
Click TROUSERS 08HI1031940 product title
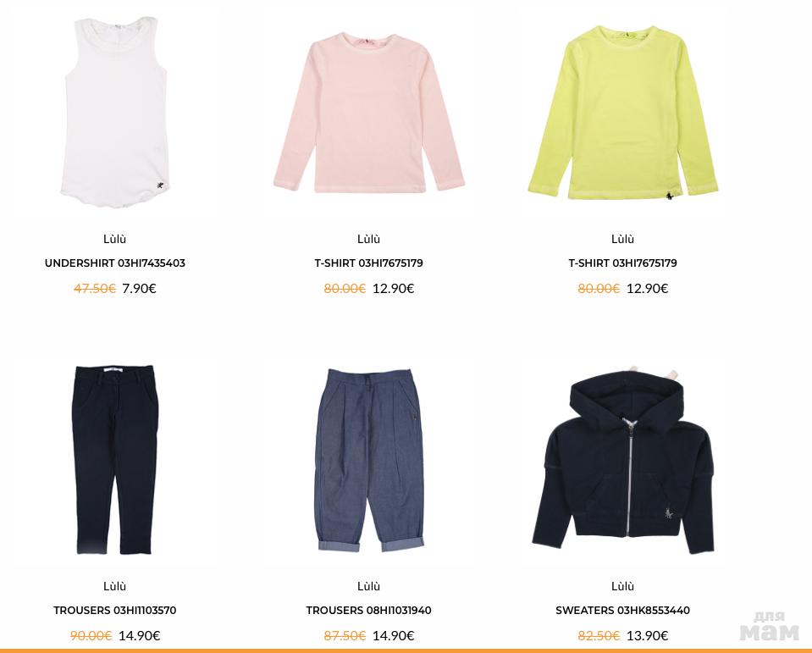[x=368, y=611]
